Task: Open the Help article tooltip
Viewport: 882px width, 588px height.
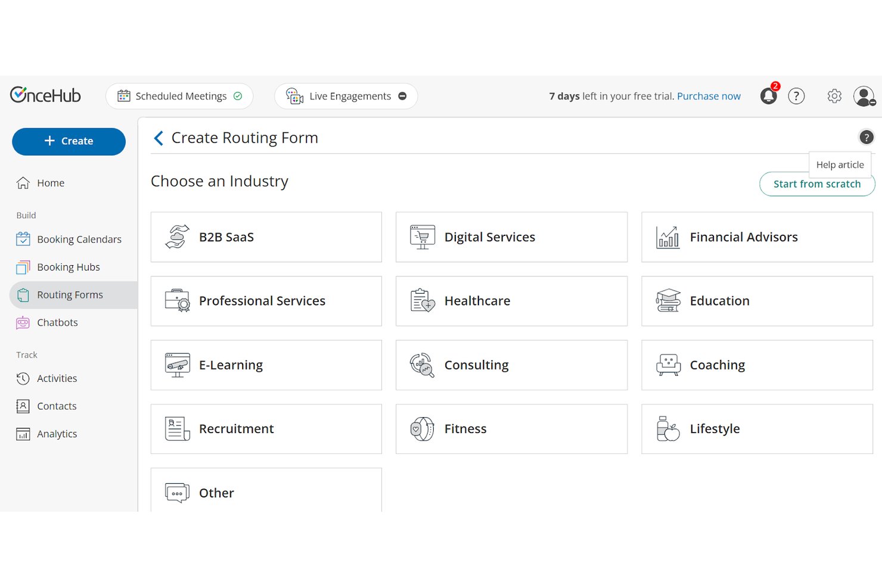Action: pyautogui.click(x=840, y=165)
